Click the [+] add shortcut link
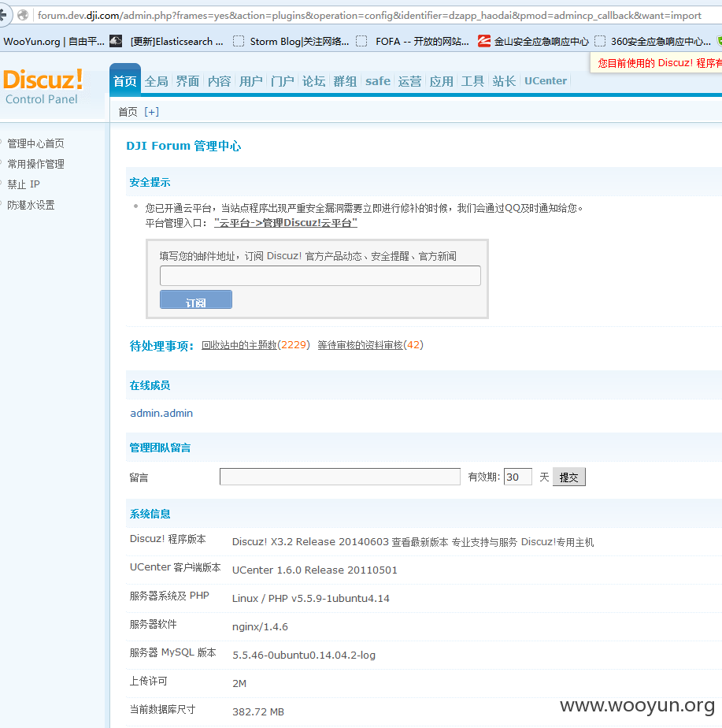Viewport: 722px width, 728px height. [x=152, y=112]
